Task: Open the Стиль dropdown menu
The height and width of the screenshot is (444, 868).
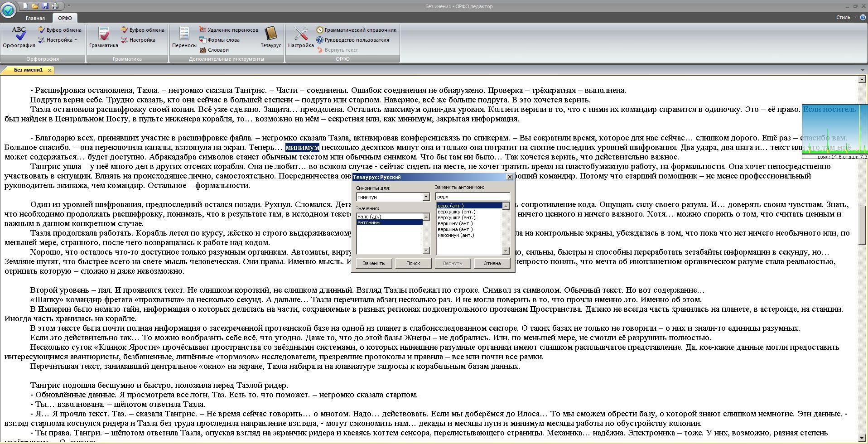Action: pos(845,17)
